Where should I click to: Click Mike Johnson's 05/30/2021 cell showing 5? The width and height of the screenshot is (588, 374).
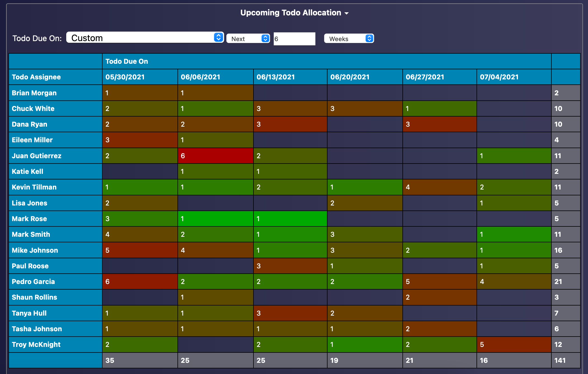140,250
